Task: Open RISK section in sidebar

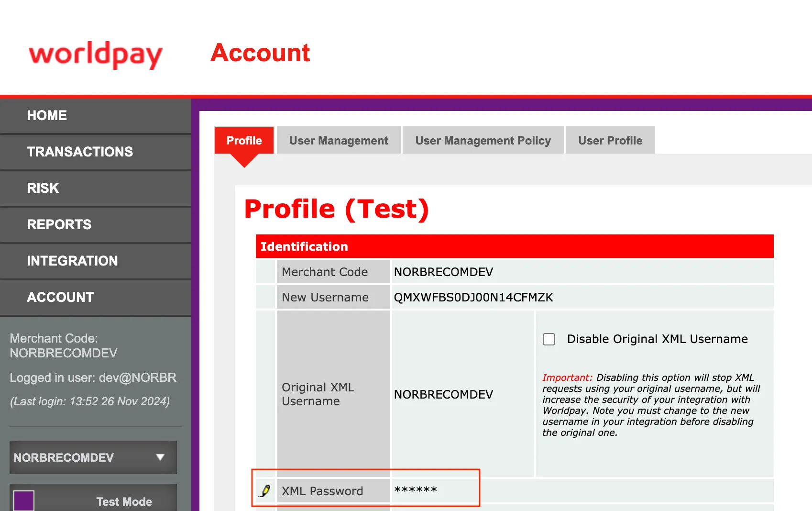Action: coord(96,188)
